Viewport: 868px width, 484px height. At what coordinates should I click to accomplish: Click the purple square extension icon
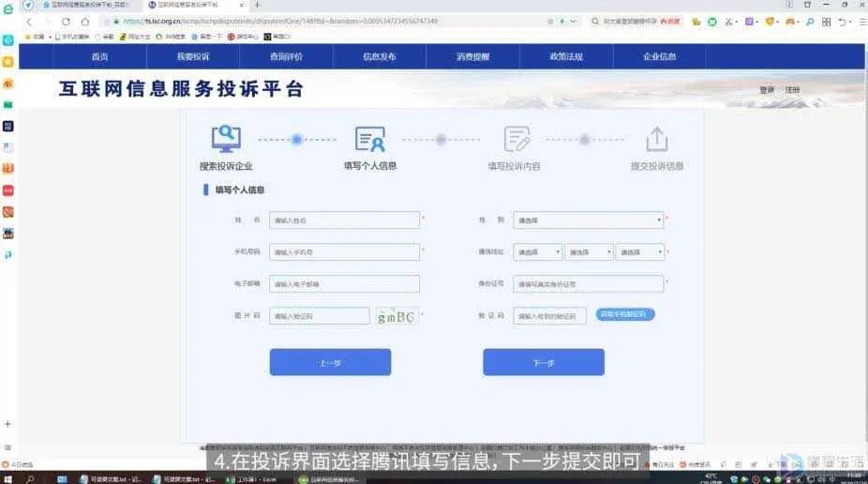point(749,22)
